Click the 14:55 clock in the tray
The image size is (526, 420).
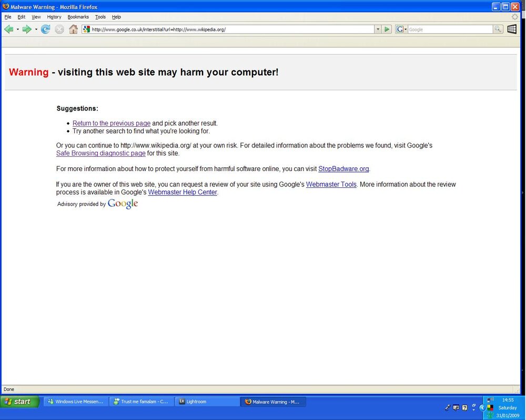tap(508, 400)
